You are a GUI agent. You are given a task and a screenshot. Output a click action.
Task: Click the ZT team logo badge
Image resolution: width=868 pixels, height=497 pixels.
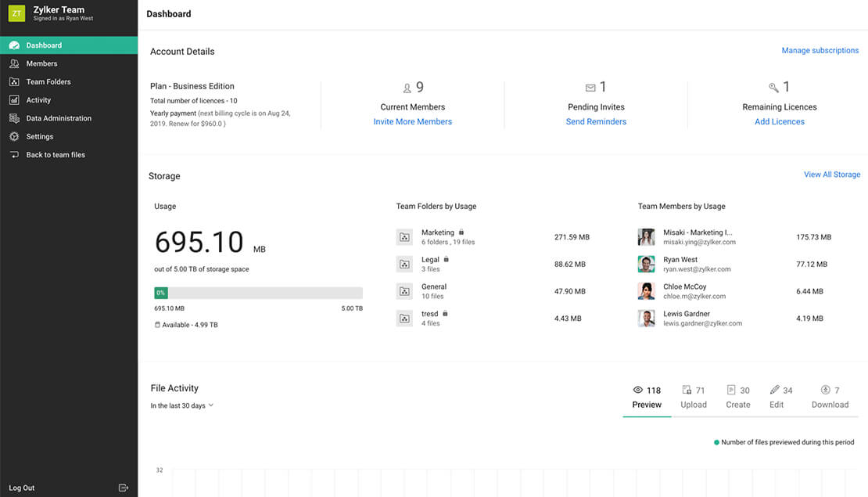[x=16, y=13]
